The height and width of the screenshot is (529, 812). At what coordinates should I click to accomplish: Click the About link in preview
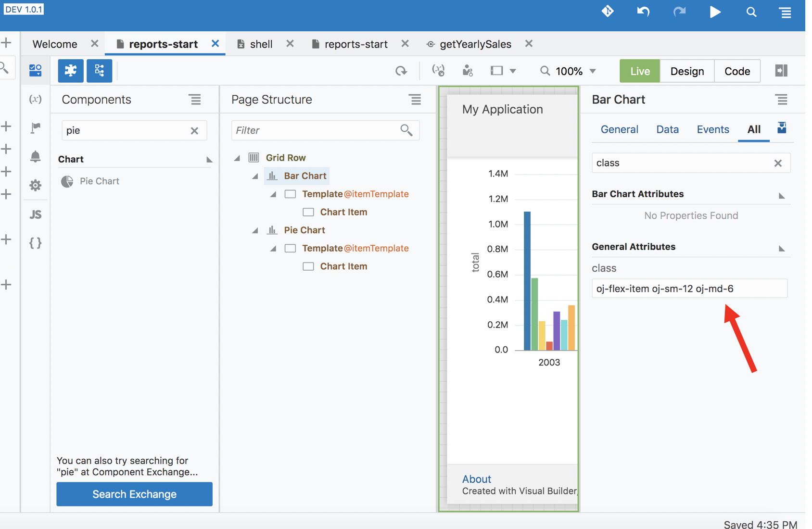pos(476,479)
